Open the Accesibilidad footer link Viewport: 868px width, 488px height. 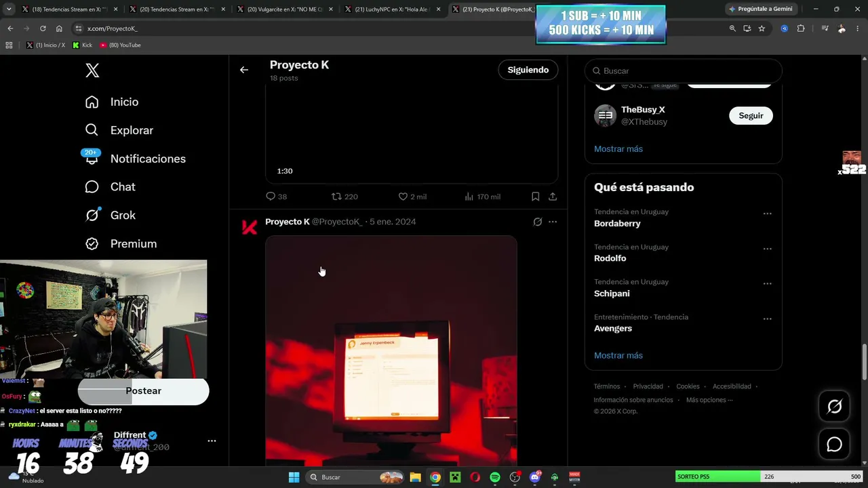[732, 386]
